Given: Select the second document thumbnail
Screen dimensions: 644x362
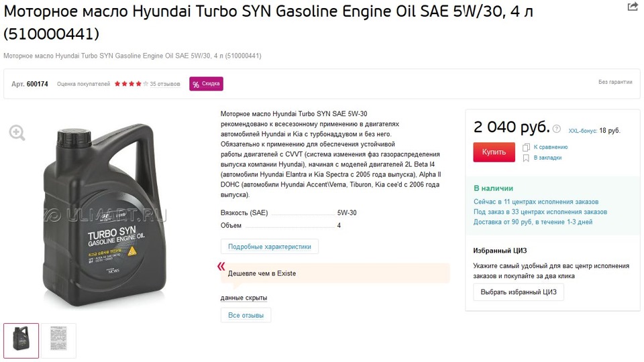Looking at the screenshot, I should pyautogui.click(x=59, y=341).
